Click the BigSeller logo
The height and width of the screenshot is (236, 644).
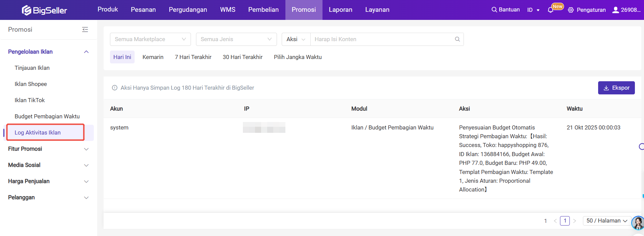[45, 10]
